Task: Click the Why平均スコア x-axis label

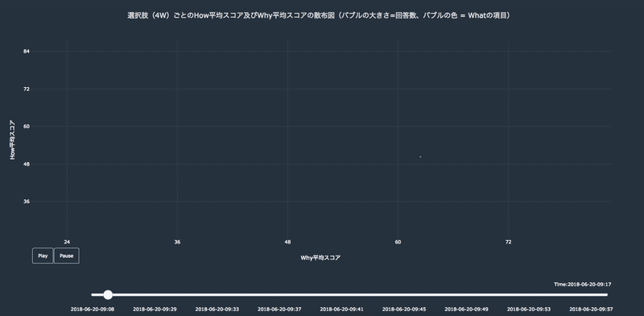Action: pyautogui.click(x=320, y=258)
